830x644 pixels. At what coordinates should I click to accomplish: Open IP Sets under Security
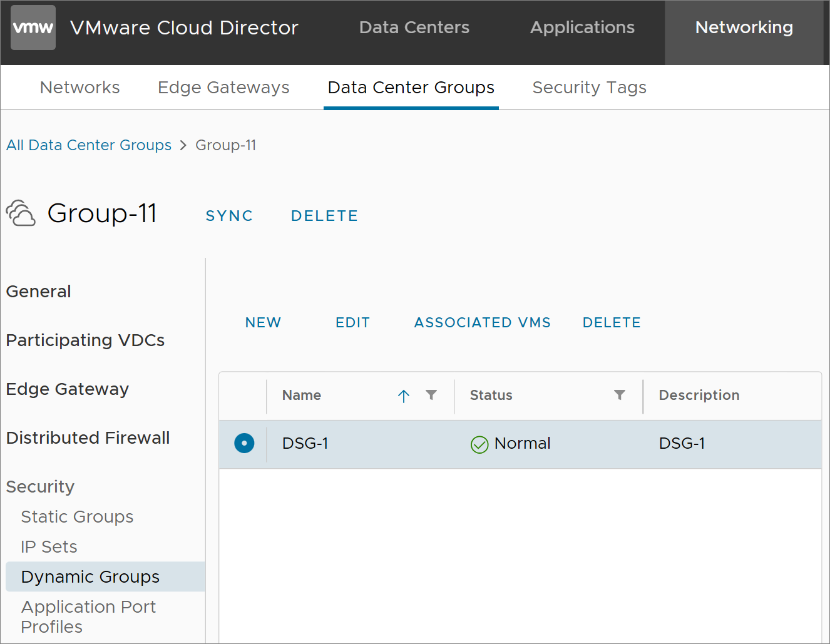(x=49, y=547)
